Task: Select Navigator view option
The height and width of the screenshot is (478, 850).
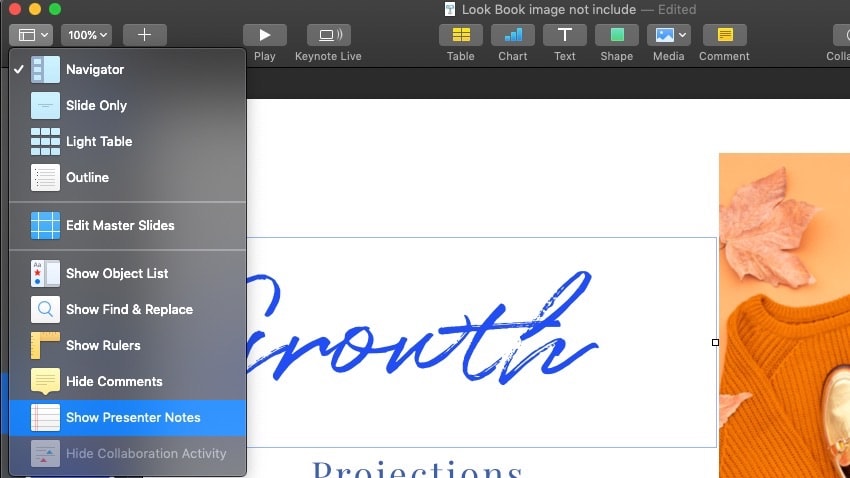Action: [128, 69]
